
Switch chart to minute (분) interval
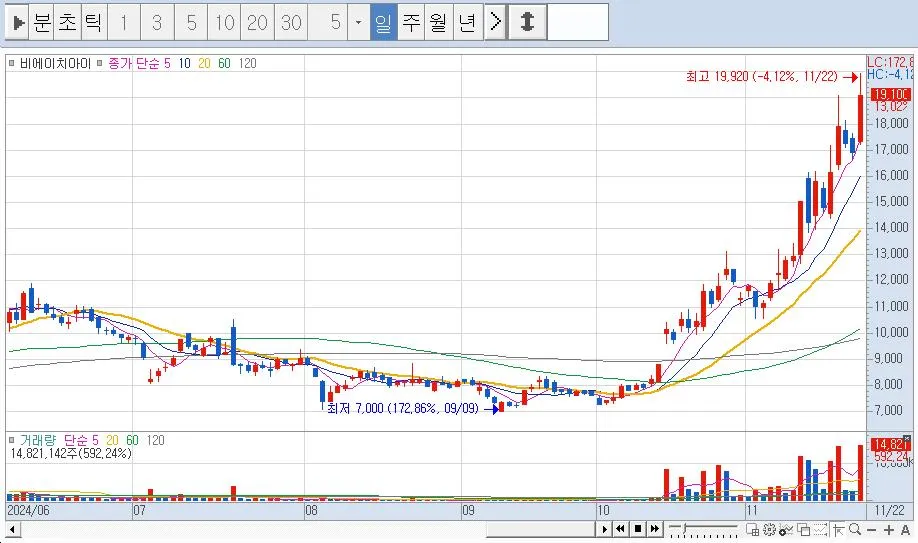coord(42,23)
